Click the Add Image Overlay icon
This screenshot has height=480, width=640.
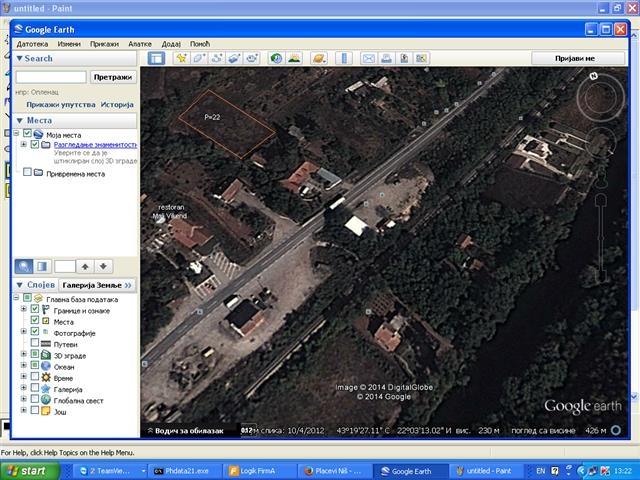coord(234,58)
